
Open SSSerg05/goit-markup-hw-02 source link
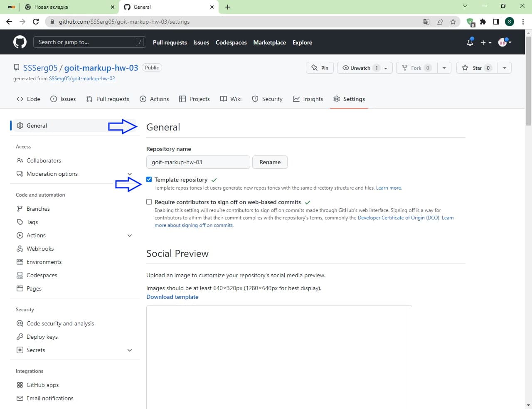click(x=82, y=79)
